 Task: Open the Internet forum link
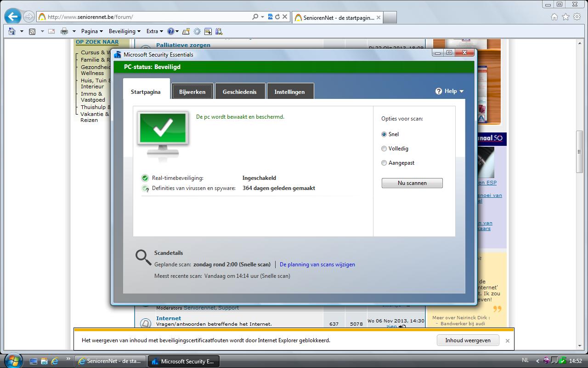[x=169, y=318]
